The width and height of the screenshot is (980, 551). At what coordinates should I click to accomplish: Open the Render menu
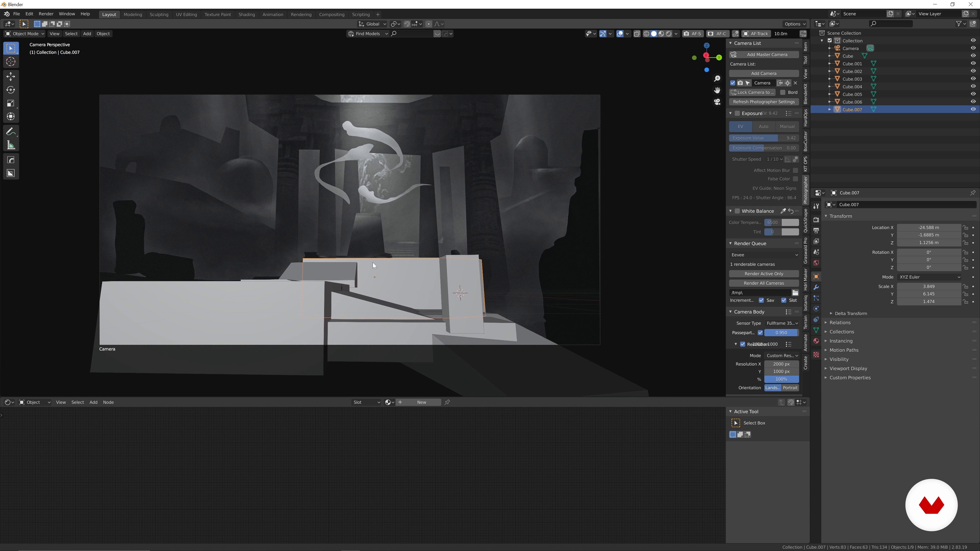click(46, 14)
